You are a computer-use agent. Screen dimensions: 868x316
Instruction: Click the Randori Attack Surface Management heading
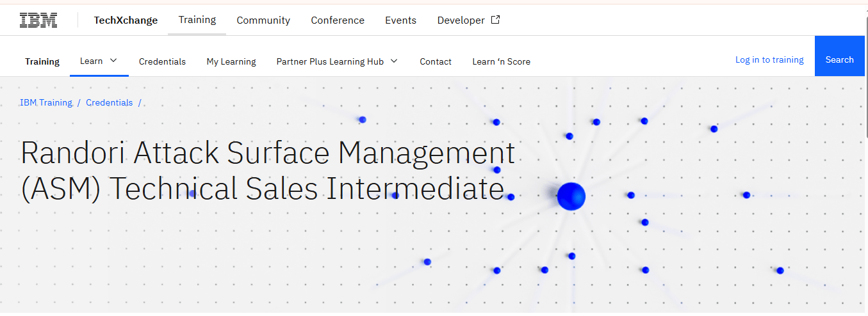click(x=268, y=171)
